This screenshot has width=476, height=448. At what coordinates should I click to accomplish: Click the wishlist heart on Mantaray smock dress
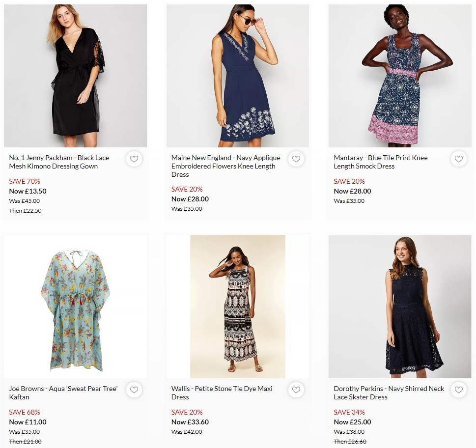click(458, 159)
